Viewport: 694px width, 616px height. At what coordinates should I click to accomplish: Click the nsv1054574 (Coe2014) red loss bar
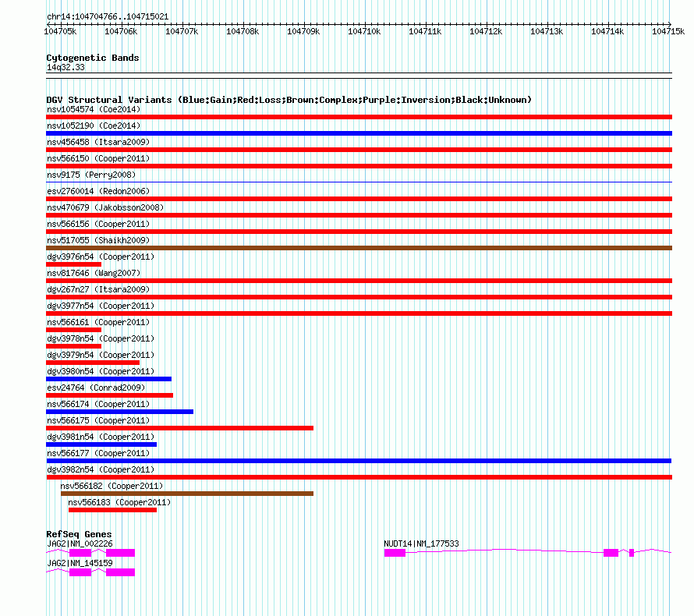(x=359, y=117)
